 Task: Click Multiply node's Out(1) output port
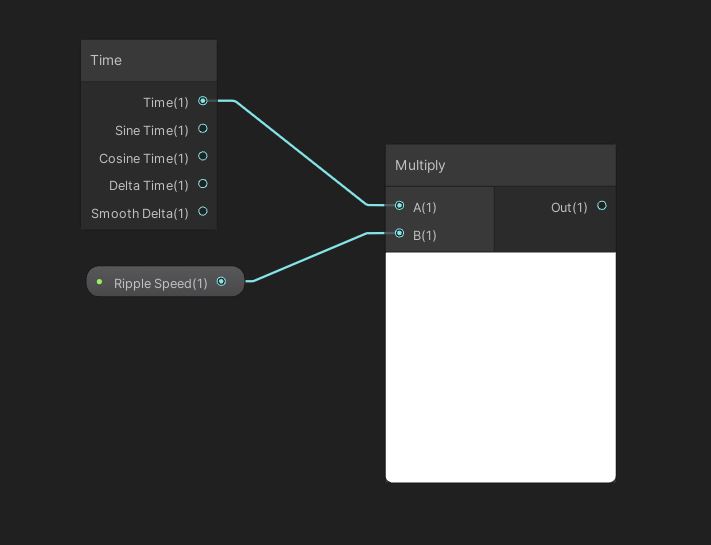pos(601,206)
